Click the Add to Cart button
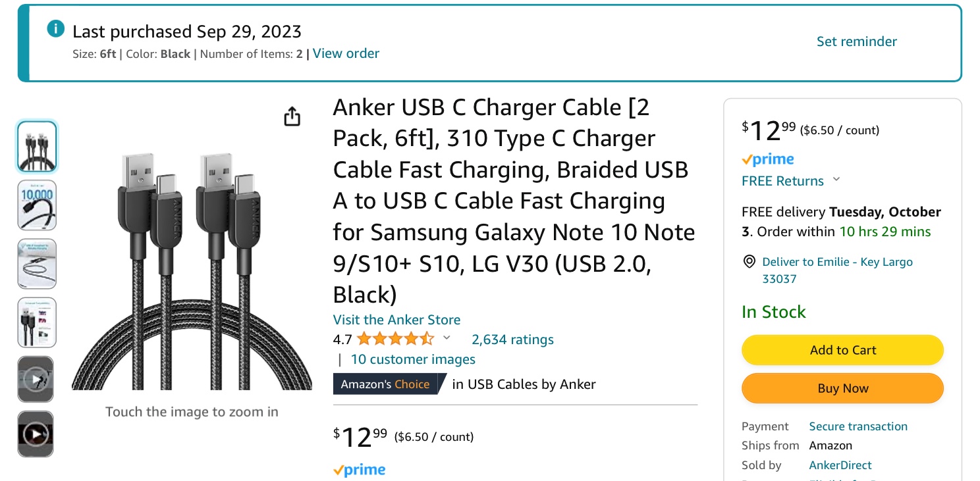The height and width of the screenshot is (481, 980). click(842, 350)
